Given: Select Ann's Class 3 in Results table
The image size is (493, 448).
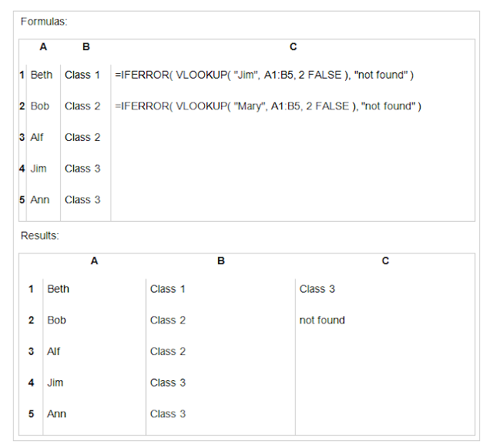Looking at the screenshot, I should coord(168,414).
